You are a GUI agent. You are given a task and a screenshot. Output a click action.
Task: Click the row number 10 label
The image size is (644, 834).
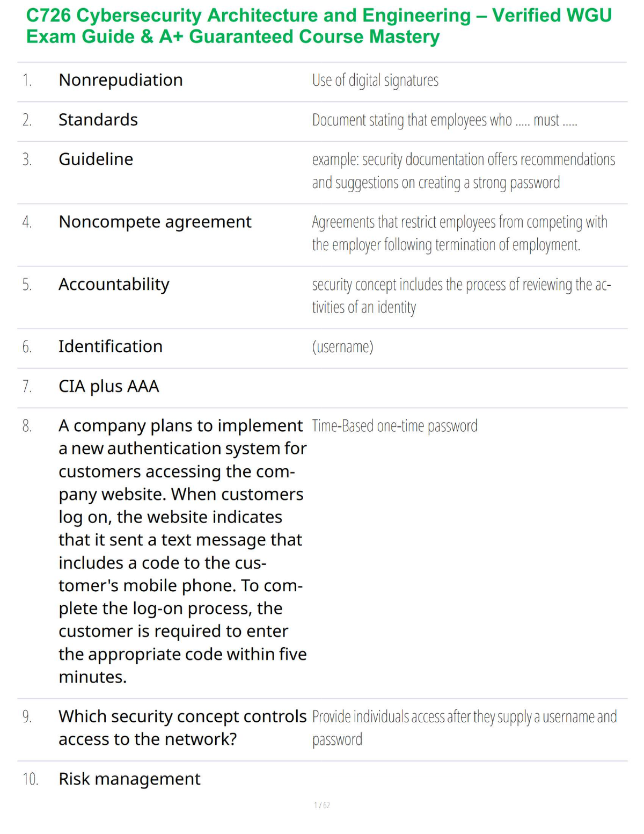tap(30, 779)
